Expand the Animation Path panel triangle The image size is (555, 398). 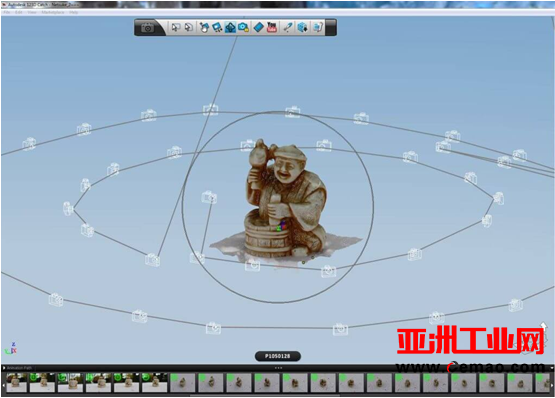click(4, 368)
